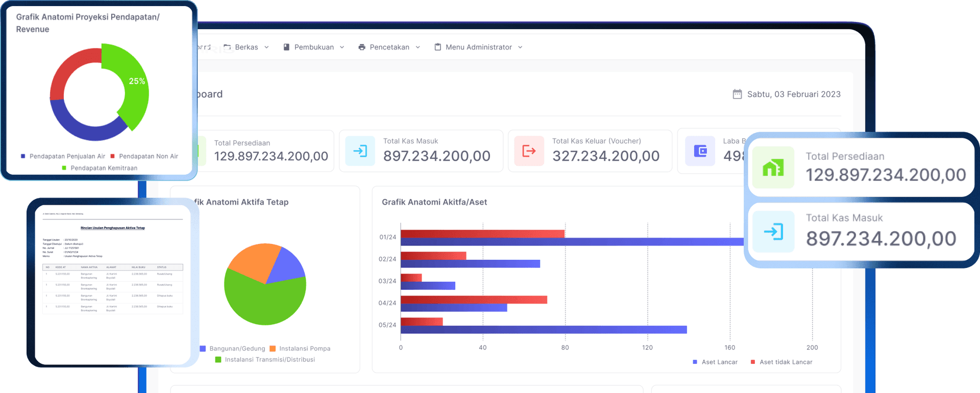Toggle the Pendapatan Non Air legend entry
This screenshot has height=393, width=980.
[x=144, y=156]
